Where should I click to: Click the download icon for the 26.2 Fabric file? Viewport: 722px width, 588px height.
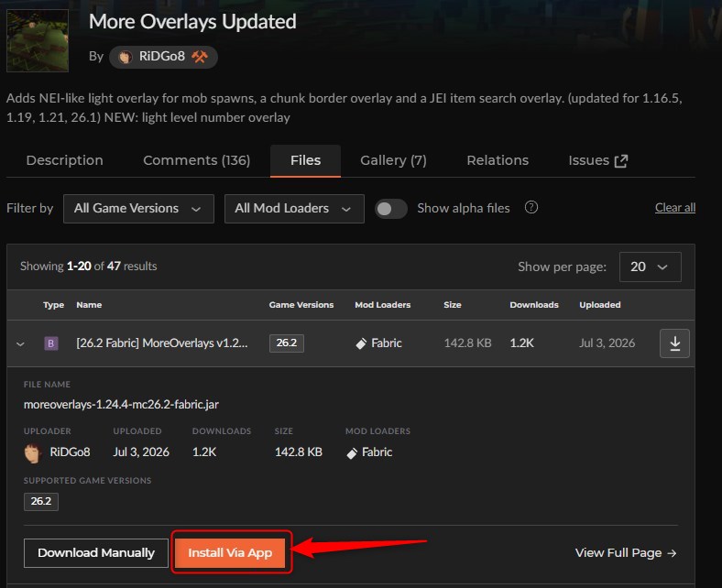point(674,343)
